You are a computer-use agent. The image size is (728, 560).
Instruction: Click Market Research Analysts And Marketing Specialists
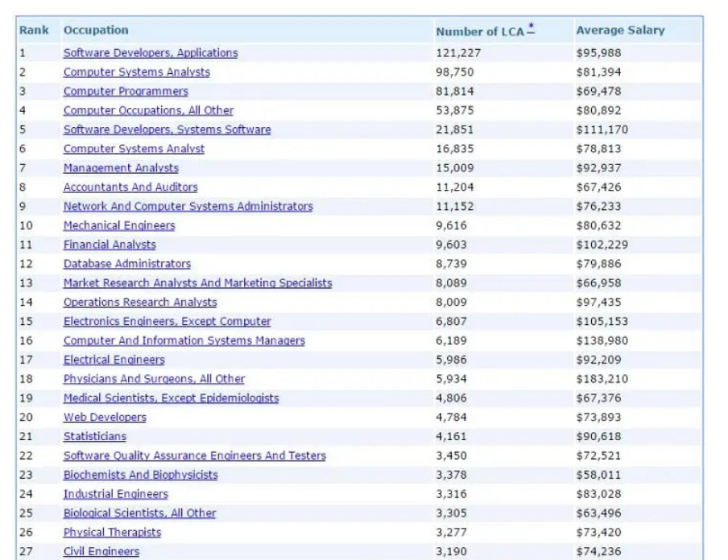pyautogui.click(x=197, y=283)
